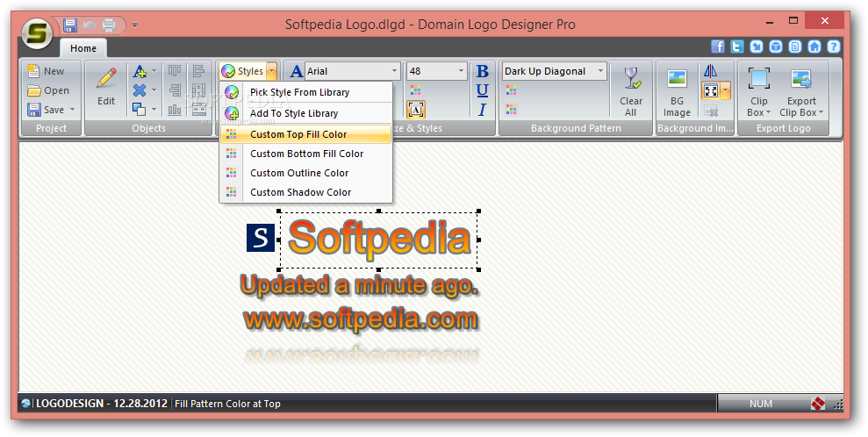Open the Arial font name combo box
This screenshot has width=868, height=437.
352,71
